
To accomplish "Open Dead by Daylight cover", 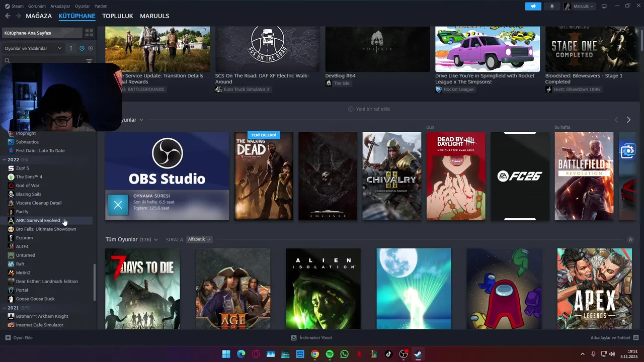I will point(456,176).
